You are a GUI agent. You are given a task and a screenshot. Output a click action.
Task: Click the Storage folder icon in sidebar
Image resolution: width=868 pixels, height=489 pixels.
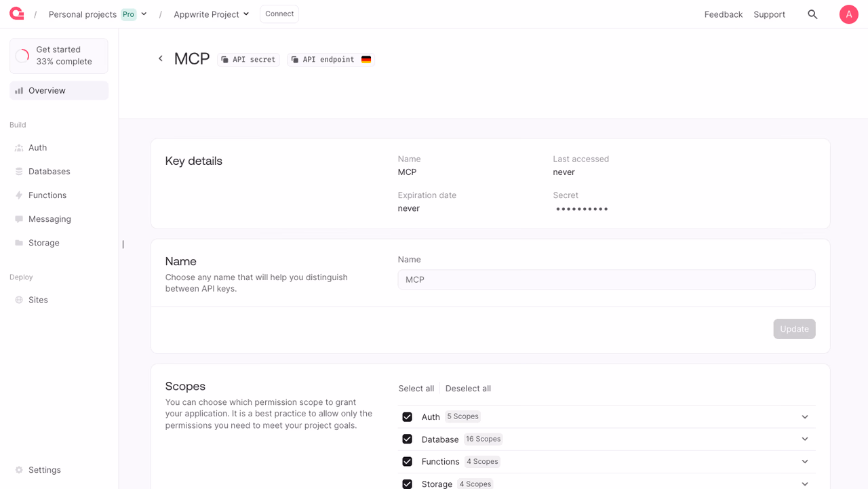[x=19, y=243]
